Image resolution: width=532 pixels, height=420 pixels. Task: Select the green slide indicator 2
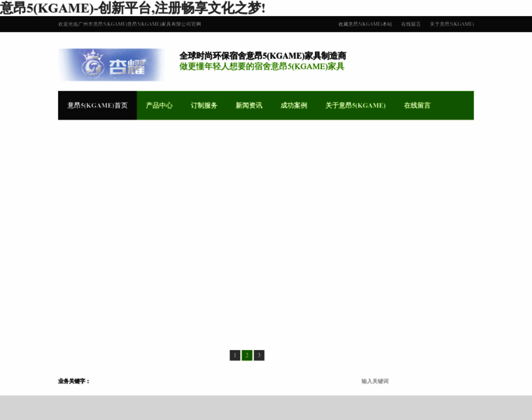coord(247,355)
